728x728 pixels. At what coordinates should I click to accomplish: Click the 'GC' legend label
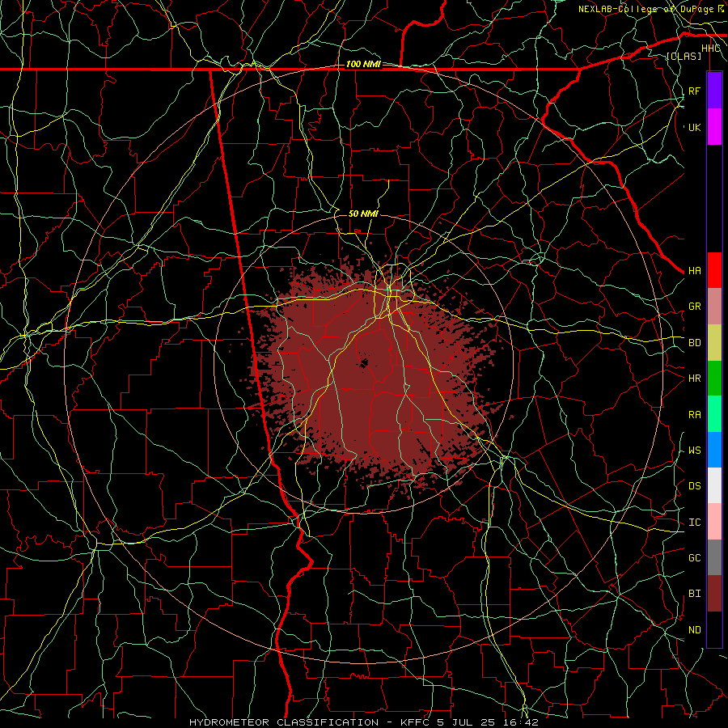coord(694,557)
